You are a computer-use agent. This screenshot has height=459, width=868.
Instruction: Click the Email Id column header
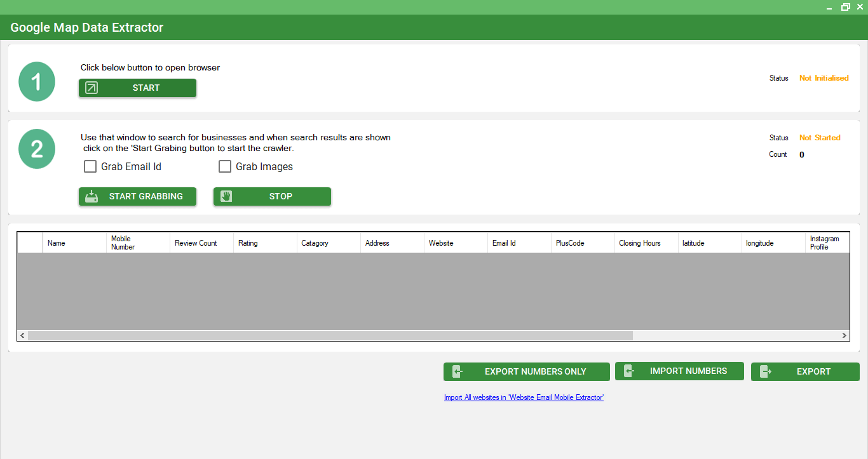coord(519,243)
